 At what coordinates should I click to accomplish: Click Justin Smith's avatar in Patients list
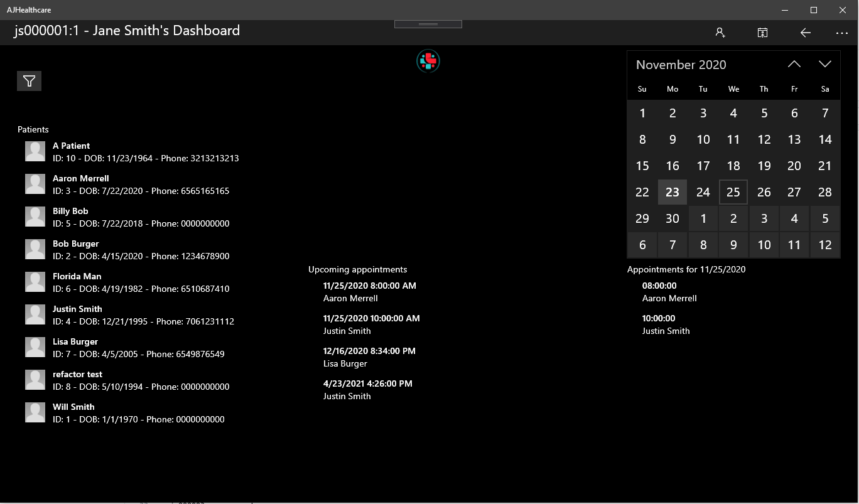35,314
